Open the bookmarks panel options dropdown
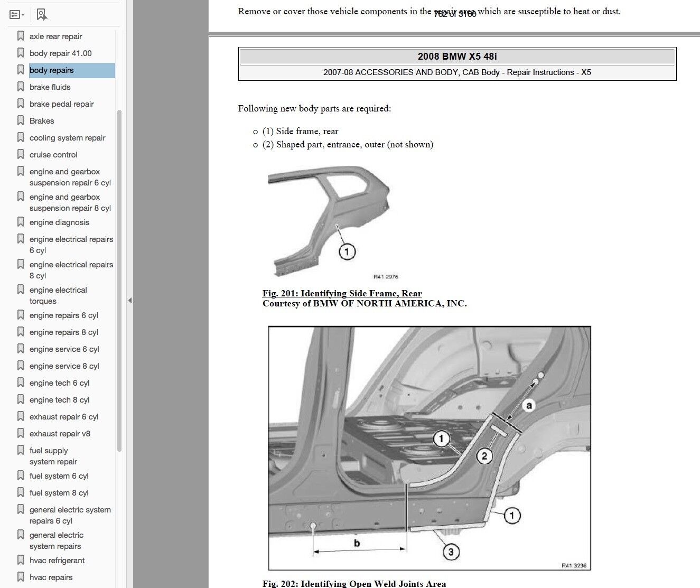 (17, 14)
